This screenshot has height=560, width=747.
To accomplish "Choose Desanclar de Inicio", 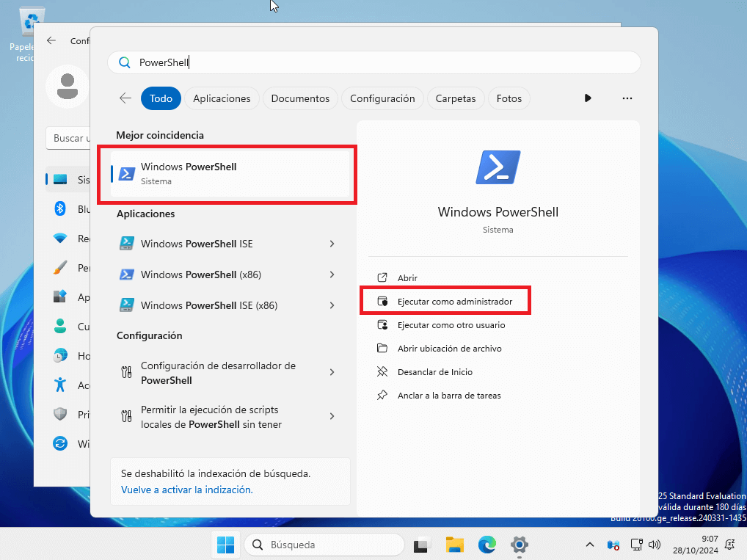I will point(498,371).
